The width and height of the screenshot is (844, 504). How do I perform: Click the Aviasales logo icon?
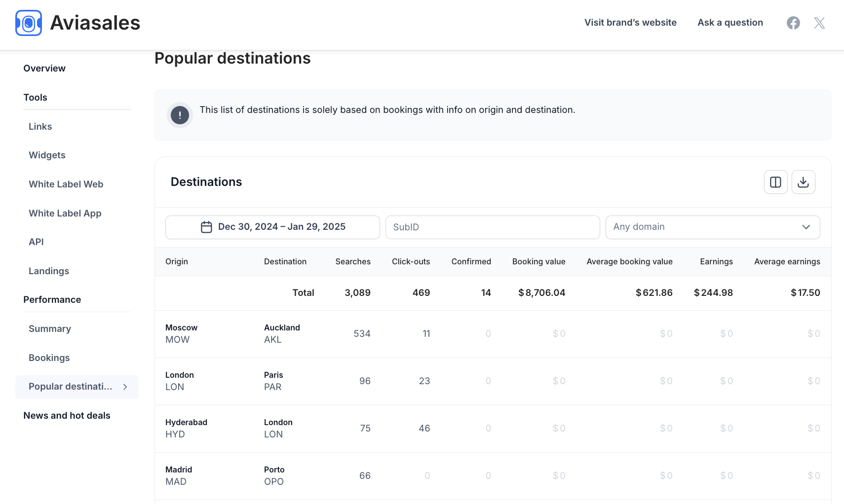29,23
